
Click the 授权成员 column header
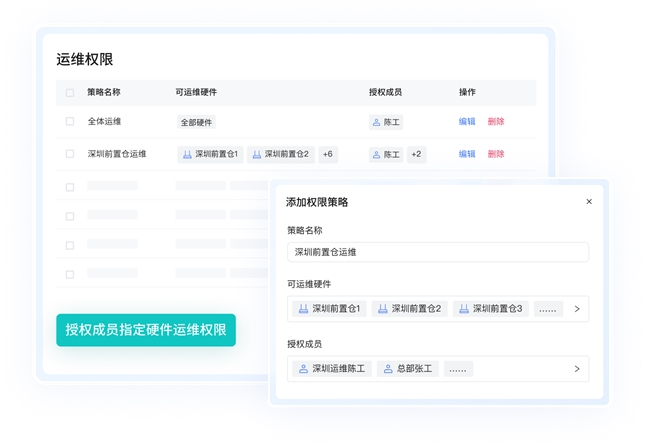point(385,92)
